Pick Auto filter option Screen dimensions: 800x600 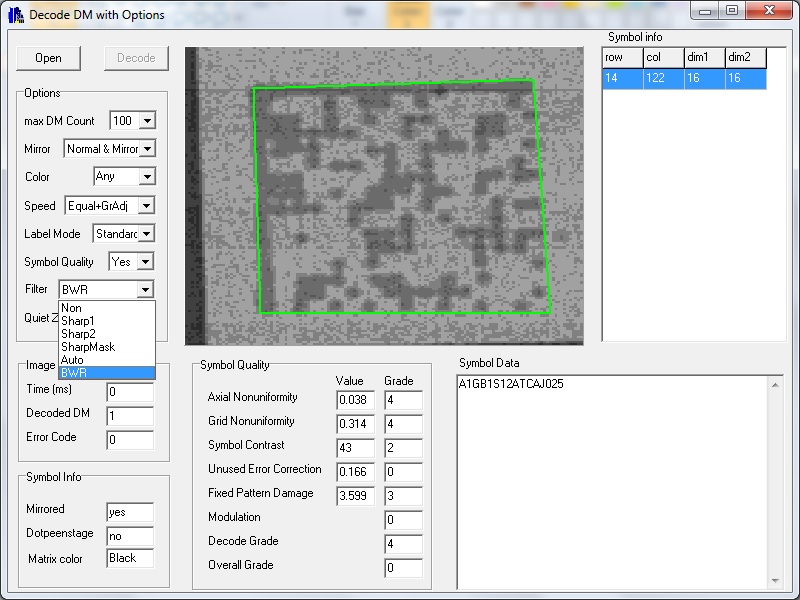pyautogui.click(x=107, y=360)
